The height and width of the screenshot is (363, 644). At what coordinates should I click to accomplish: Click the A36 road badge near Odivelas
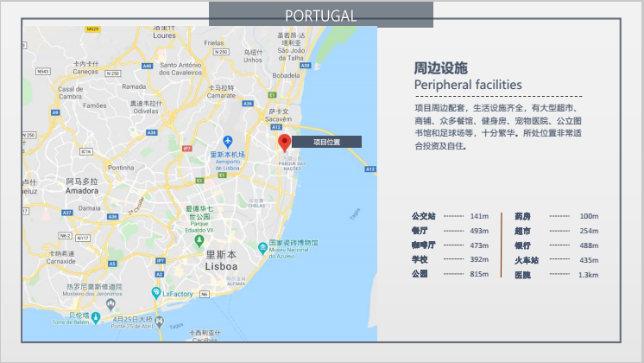pos(152,132)
